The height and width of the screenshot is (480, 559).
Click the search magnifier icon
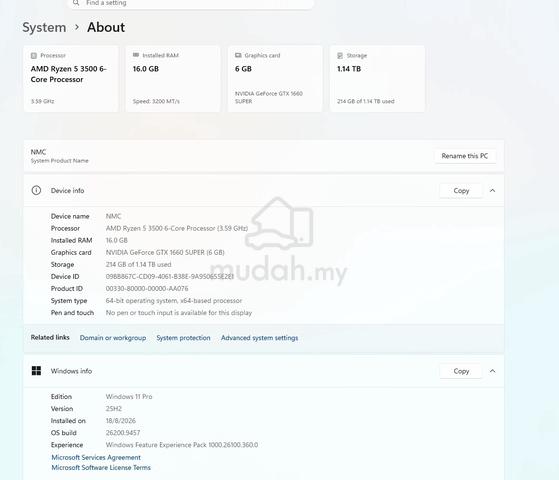tap(76, 3)
